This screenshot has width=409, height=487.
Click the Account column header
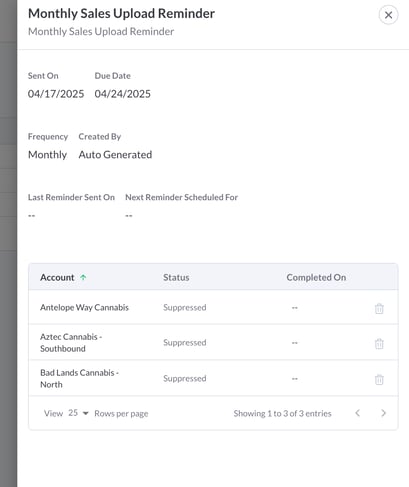coord(57,277)
